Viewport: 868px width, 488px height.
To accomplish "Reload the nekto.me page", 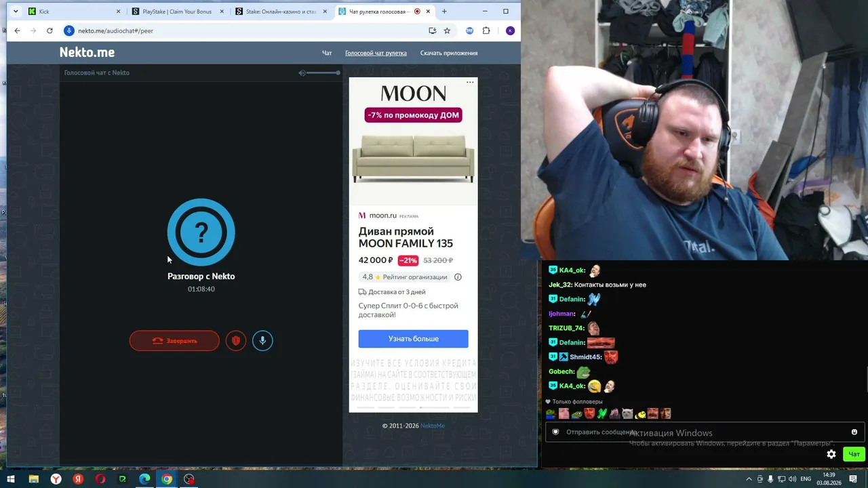I will pos(50,30).
